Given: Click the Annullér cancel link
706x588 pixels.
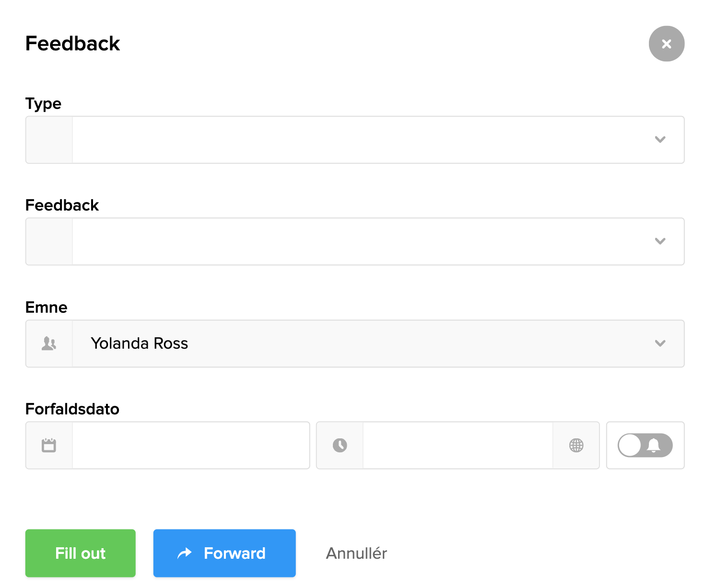Looking at the screenshot, I should (x=356, y=553).
